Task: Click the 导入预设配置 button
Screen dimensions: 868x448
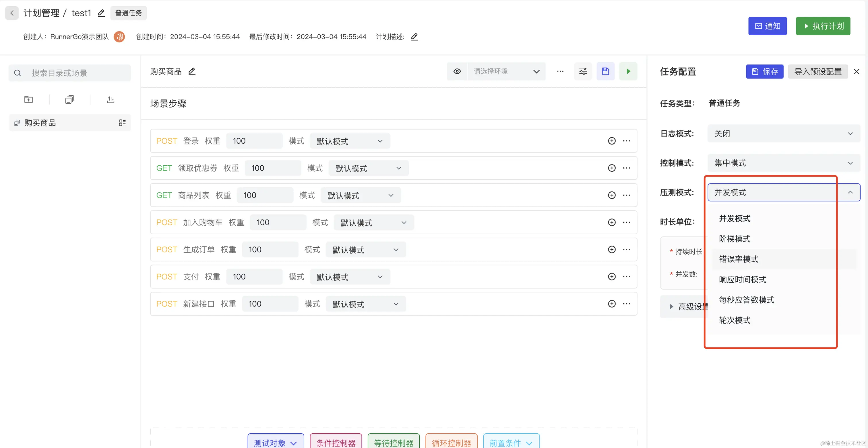Action: pyautogui.click(x=817, y=72)
